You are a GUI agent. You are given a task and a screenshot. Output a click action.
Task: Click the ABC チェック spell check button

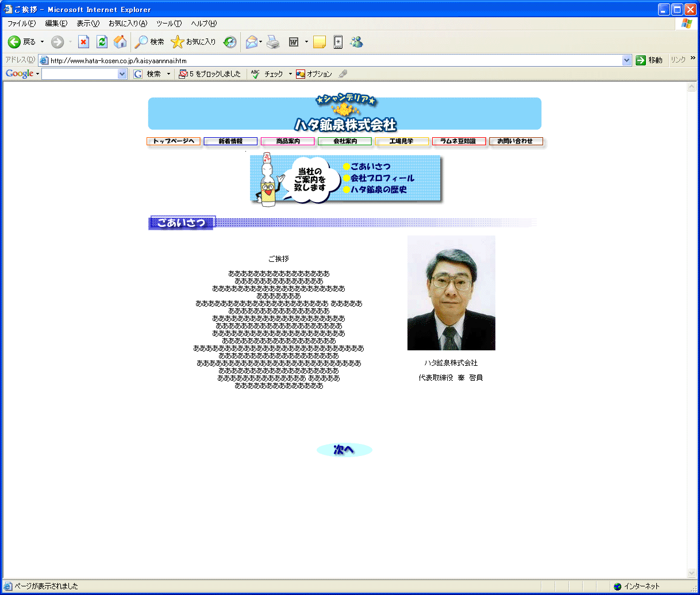[x=267, y=74]
